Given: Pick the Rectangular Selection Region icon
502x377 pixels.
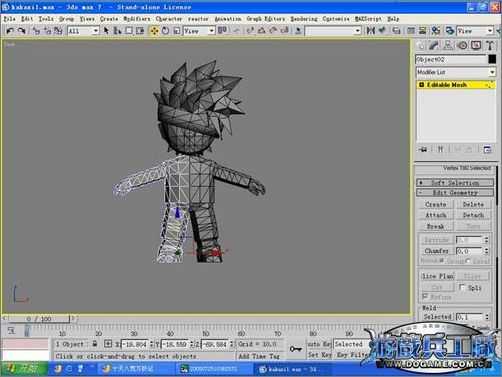Looking at the screenshot, I should pyautogui.click(x=129, y=31).
